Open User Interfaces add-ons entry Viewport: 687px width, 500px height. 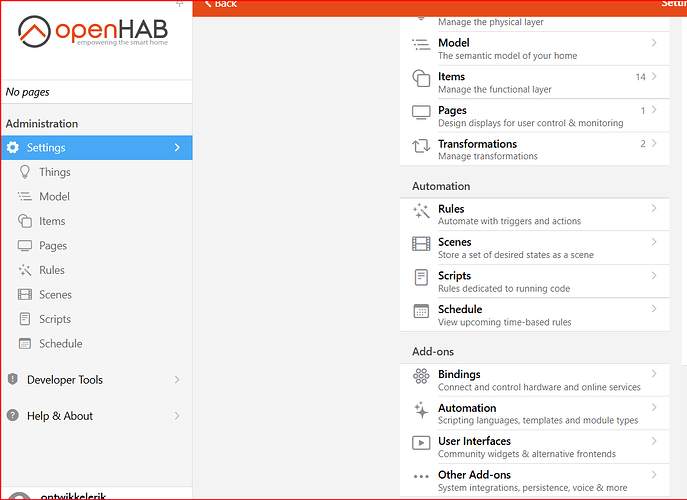point(535,447)
